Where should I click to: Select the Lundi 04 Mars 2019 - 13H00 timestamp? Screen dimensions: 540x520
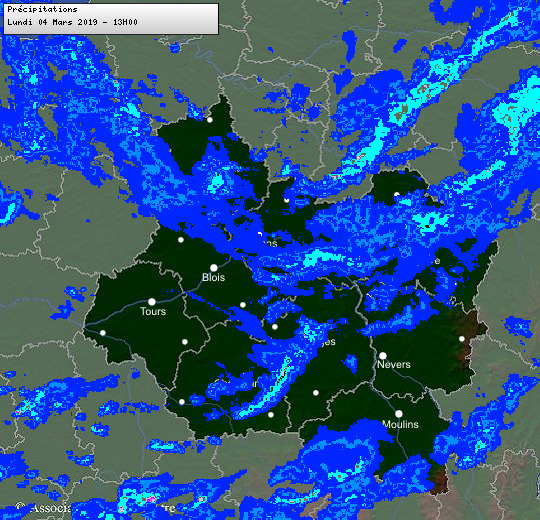click(72, 22)
